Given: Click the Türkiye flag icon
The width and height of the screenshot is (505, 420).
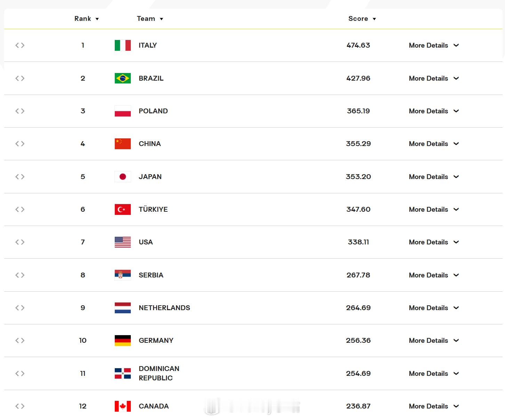Looking at the screenshot, I should point(123,209).
